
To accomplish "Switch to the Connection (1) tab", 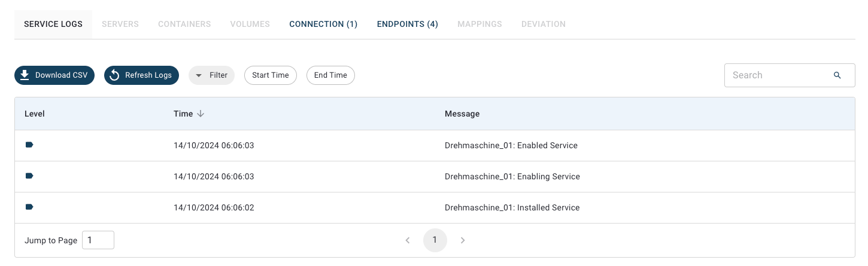I will click(x=323, y=25).
